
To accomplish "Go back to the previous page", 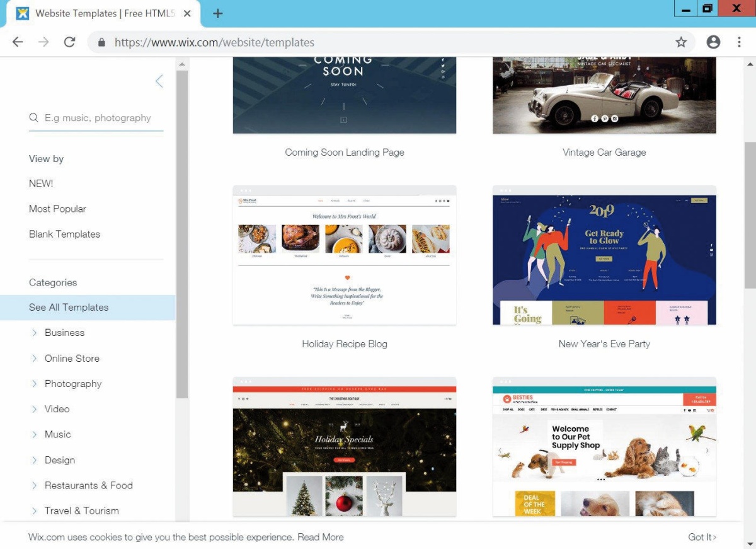I will tap(18, 42).
